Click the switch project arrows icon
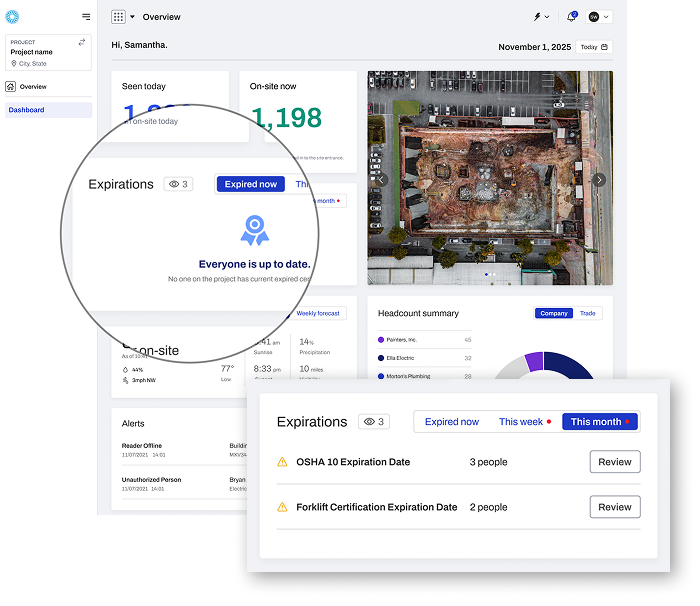700x606 pixels. pyautogui.click(x=82, y=42)
